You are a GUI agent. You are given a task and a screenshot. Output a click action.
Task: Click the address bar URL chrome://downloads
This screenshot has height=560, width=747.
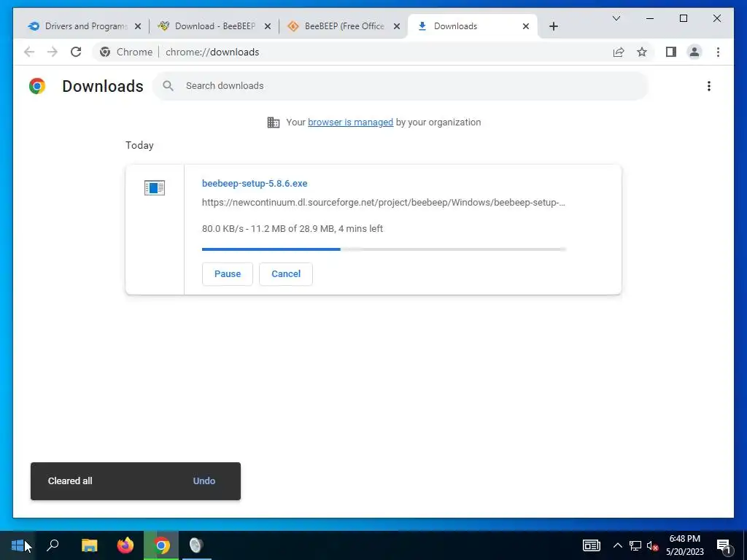pyautogui.click(x=212, y=52)
